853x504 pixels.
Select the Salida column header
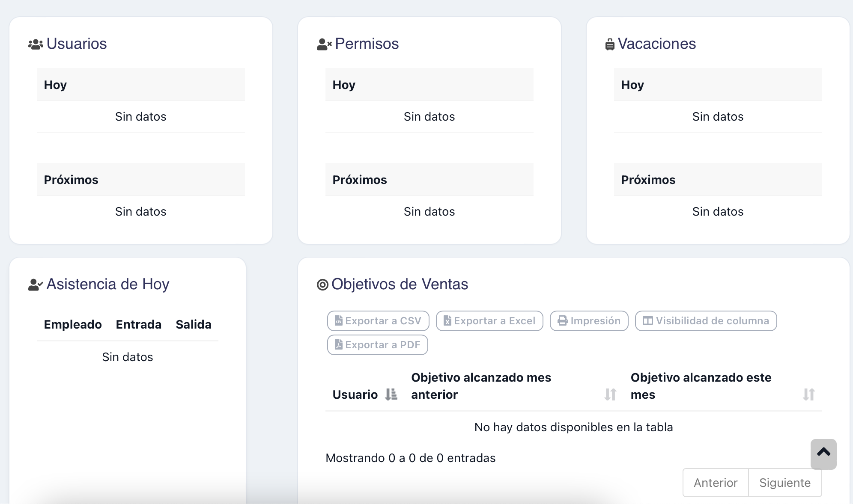coord(193,324)
